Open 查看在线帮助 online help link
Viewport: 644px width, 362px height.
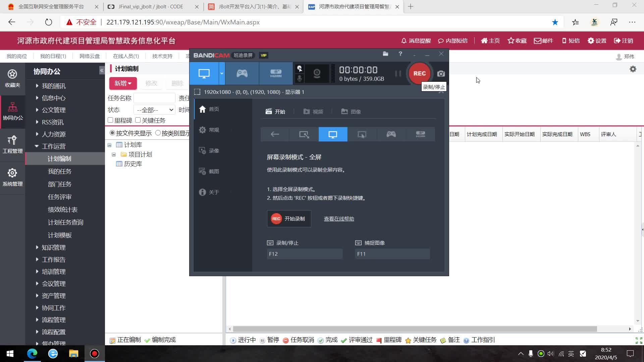point(339,219)
